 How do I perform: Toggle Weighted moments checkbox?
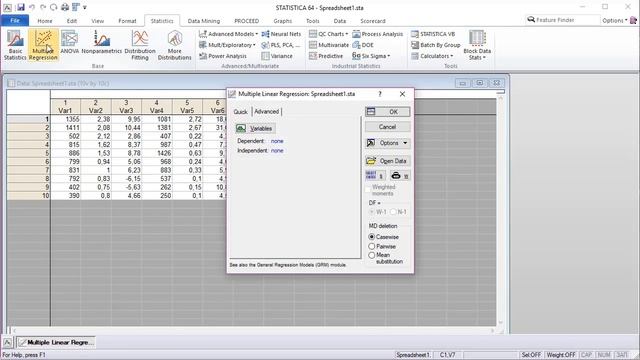coord(368,189)
